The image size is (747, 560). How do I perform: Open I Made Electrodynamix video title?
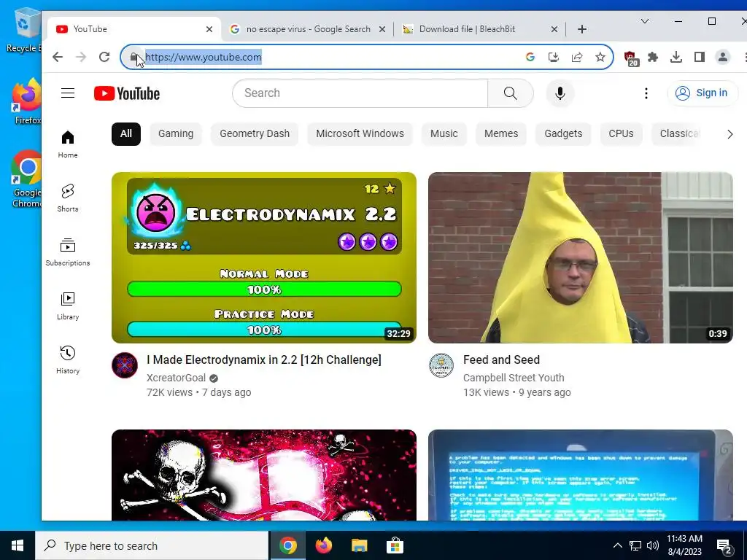[x=264, y=360]
